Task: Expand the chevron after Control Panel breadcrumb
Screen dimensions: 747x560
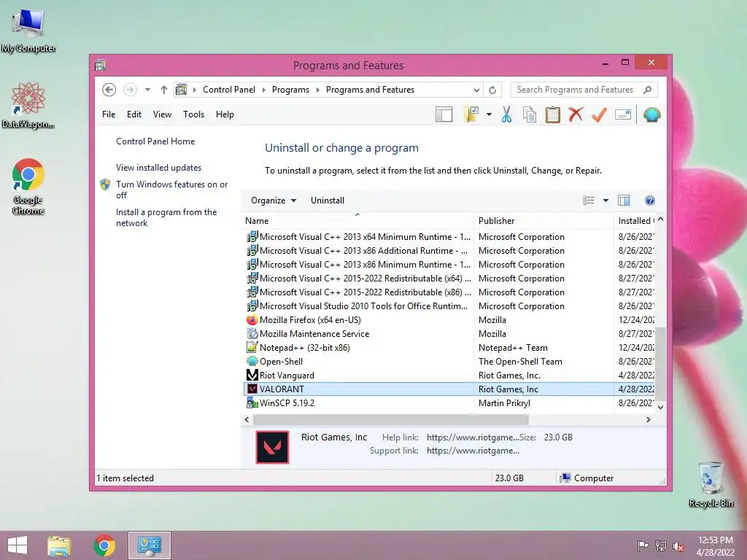Action: [263, 90]
